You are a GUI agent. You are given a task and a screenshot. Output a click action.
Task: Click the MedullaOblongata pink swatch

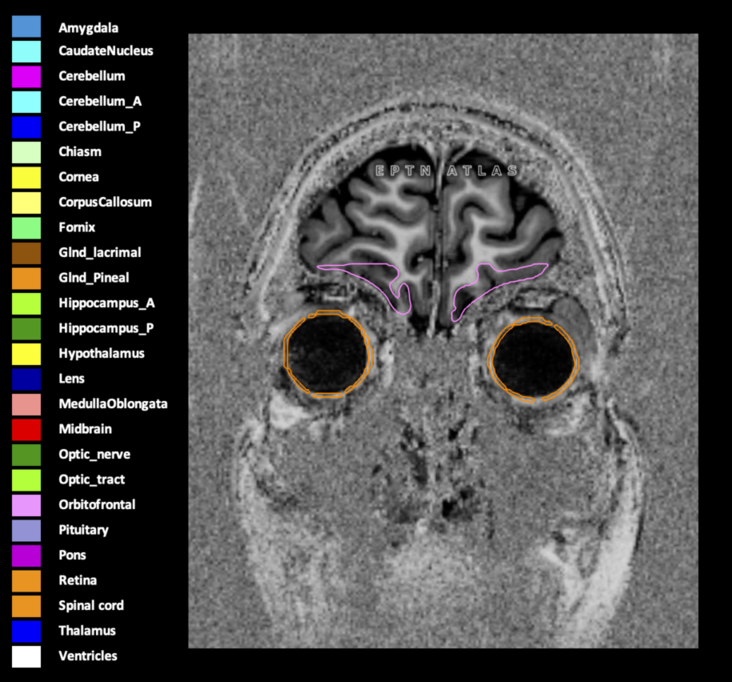(26, 405)
